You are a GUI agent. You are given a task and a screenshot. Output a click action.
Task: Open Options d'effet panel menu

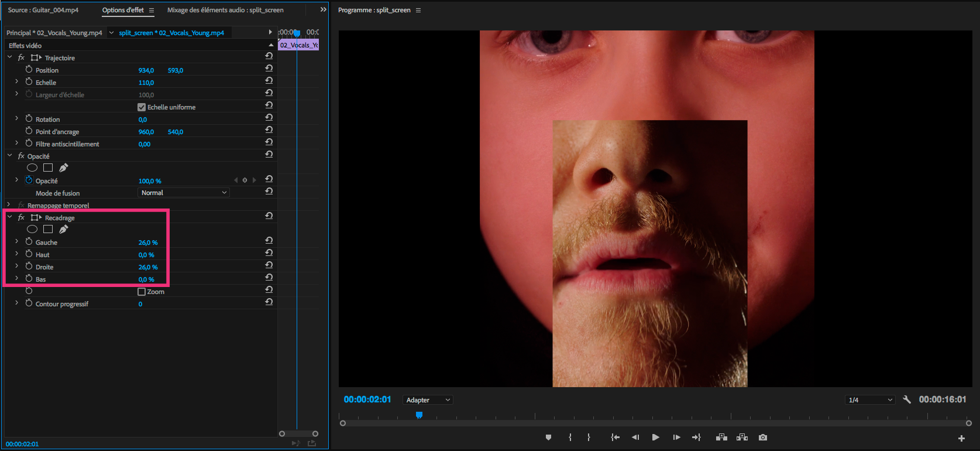(152, 10)
